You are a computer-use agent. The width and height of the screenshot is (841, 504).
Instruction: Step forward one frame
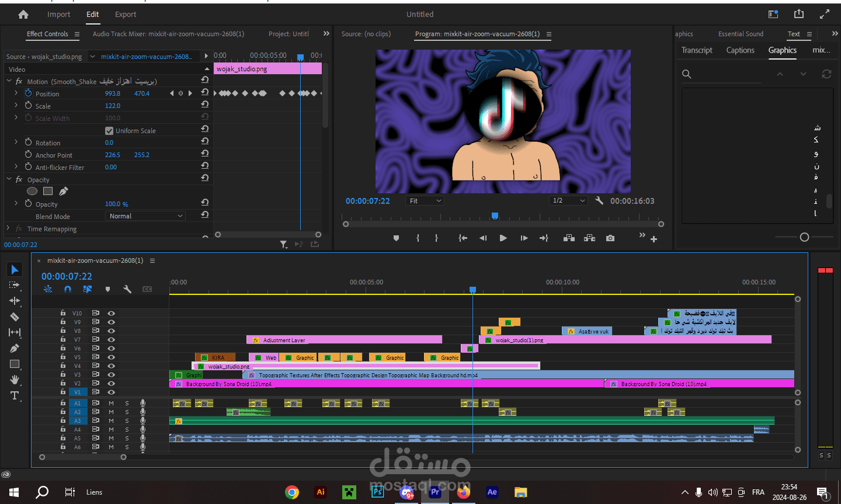pos(524,238)
